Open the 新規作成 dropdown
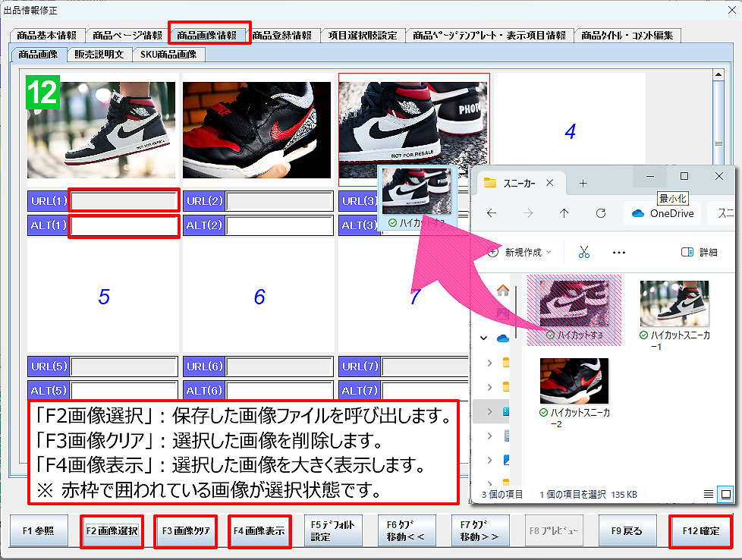 click(523, 251)
